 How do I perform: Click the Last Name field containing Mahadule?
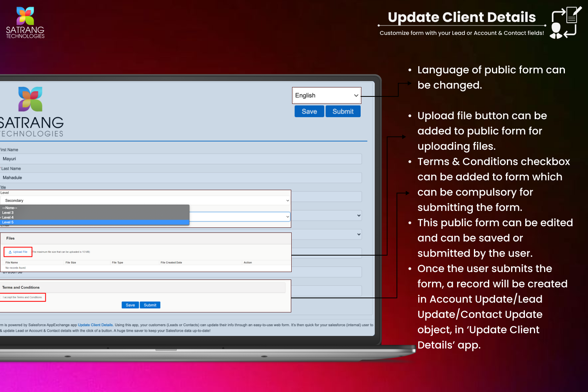click(181, 178)
